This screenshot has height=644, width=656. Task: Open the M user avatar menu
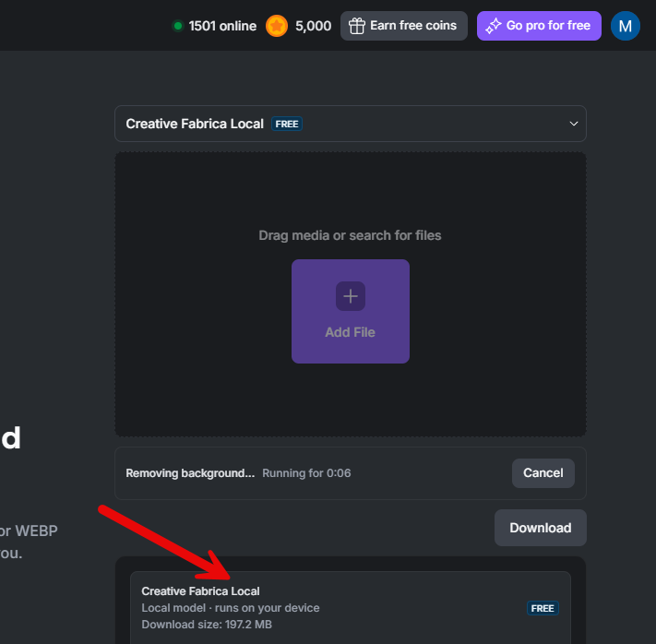pos(625,26)
